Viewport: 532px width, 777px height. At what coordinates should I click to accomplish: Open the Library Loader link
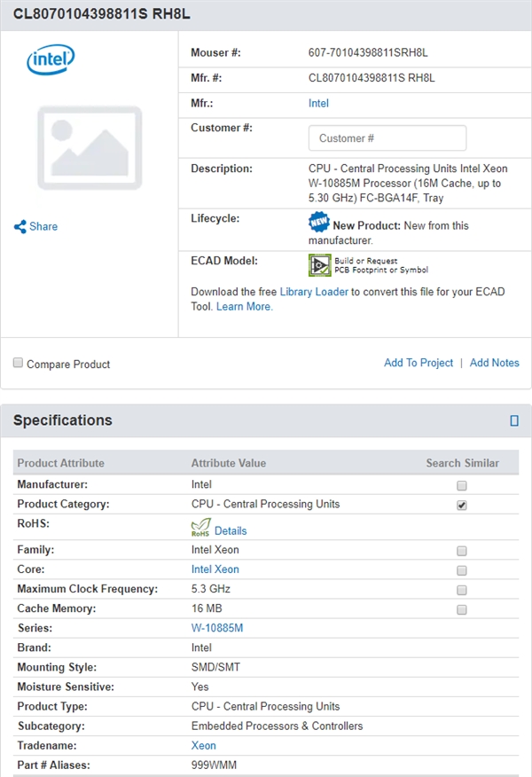coord(314,292)
